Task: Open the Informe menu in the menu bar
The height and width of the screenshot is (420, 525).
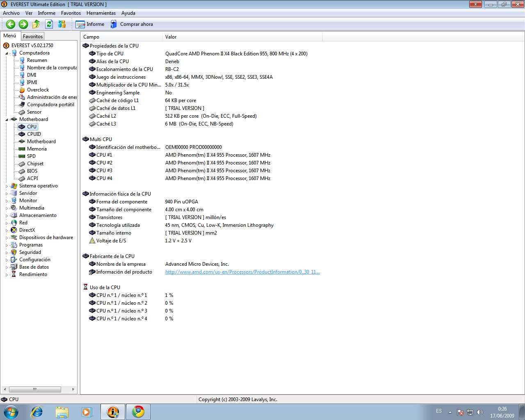Action: pos(47,13)
